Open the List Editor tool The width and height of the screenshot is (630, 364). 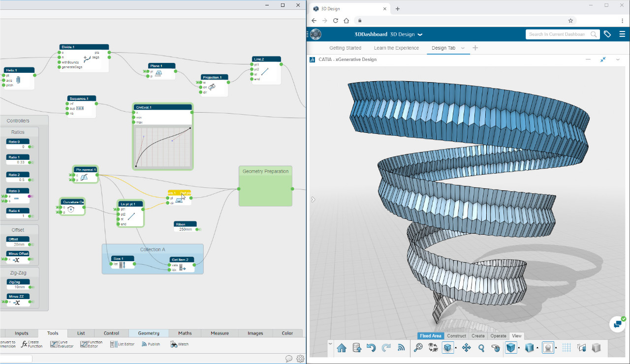click(x=122, y=344)
